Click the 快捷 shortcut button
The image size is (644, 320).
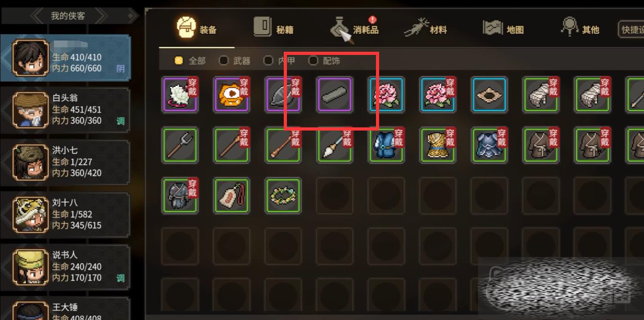(x=631, y=30)
